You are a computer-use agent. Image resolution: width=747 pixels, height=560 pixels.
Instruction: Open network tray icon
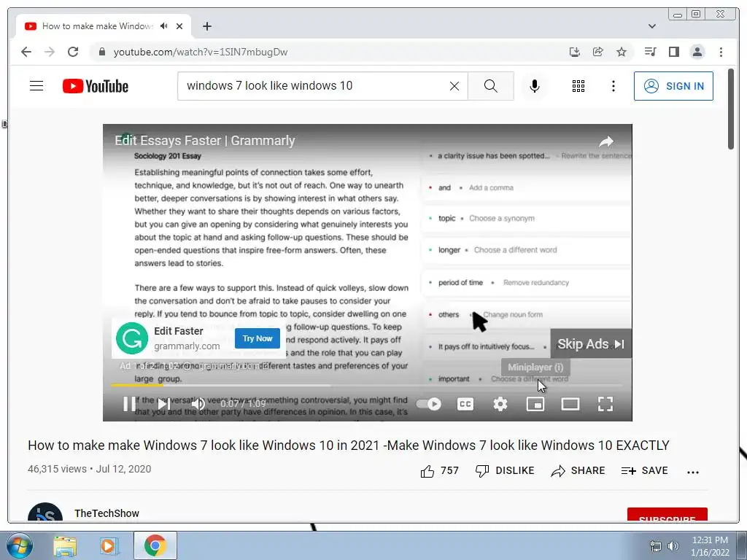[656, 546]
